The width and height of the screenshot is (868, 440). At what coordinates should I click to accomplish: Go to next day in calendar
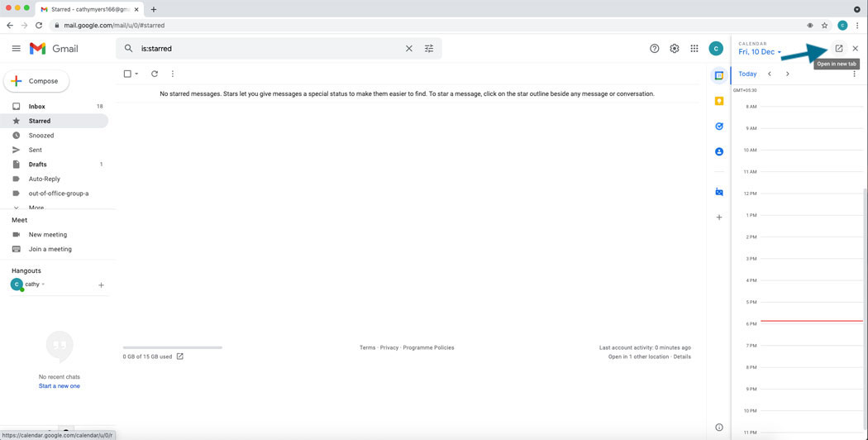[x=787, y=74]
